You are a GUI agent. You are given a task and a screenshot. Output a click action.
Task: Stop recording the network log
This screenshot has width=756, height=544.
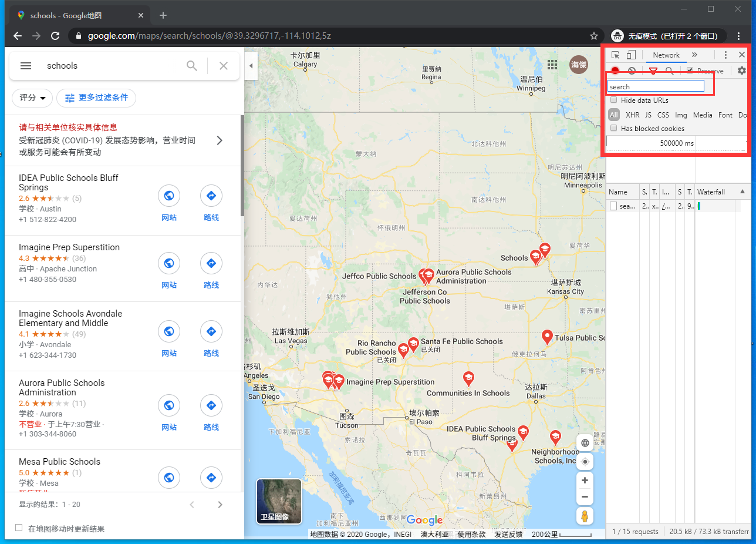point(615,70)
